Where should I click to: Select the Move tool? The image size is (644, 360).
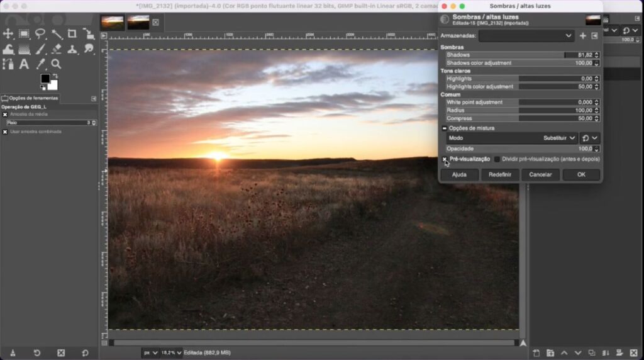[8, 34]
